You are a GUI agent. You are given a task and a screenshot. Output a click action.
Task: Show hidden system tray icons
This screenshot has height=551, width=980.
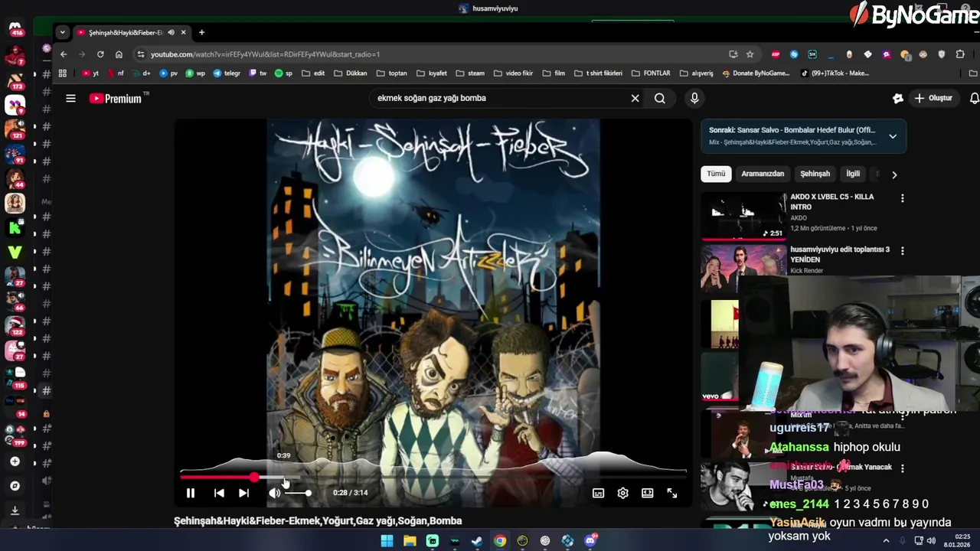point(886,541)
